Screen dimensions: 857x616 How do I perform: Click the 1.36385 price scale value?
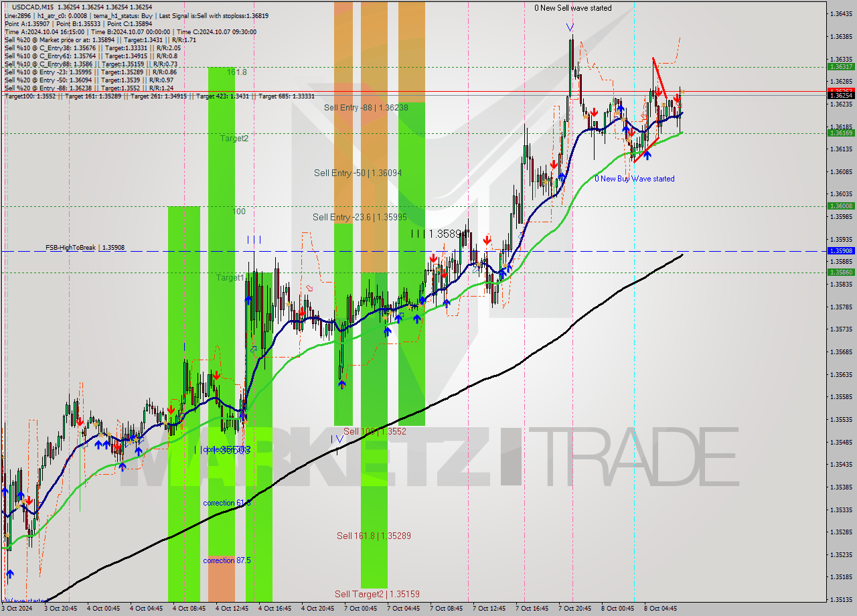(x=841, y=37)
